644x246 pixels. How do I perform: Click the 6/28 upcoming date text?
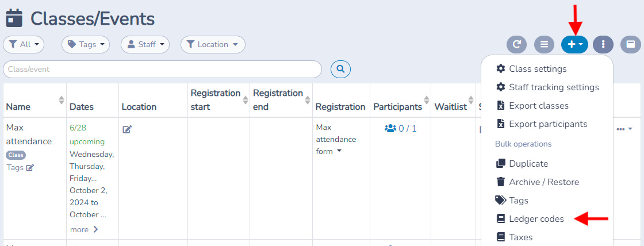pyautogui.click(x=87, y=134)
